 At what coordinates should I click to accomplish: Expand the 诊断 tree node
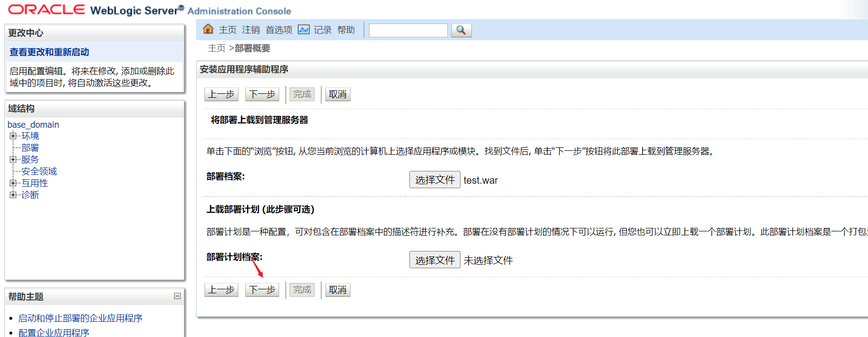pyautogui.click(x=13, y=195)
